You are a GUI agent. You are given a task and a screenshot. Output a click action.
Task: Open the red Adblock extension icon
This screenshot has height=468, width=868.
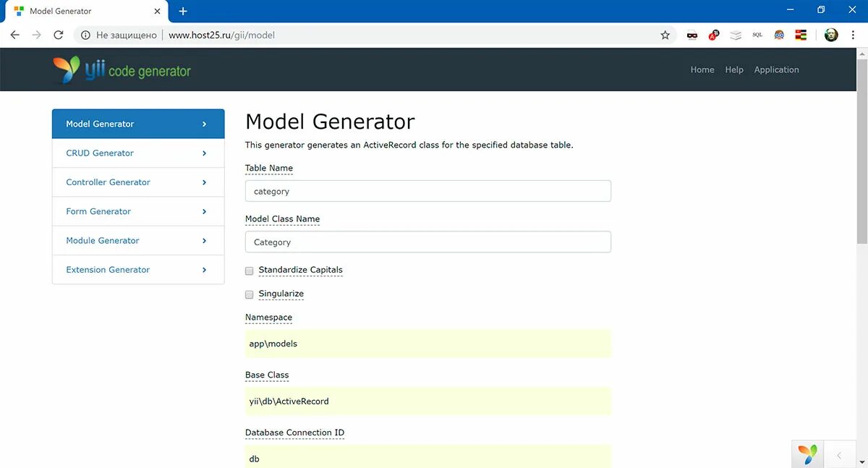[714, 35]
